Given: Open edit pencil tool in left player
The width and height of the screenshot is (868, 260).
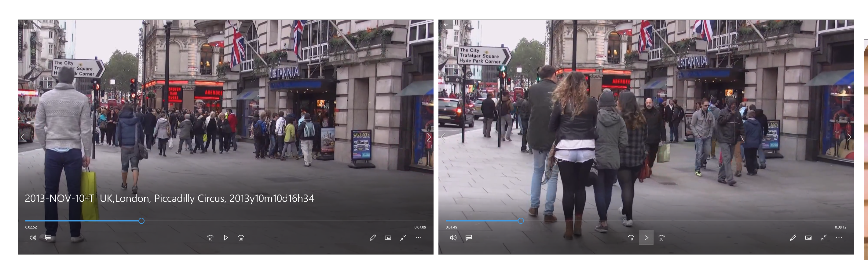Looking at the screenshot, I should click(x=372, y=238).
